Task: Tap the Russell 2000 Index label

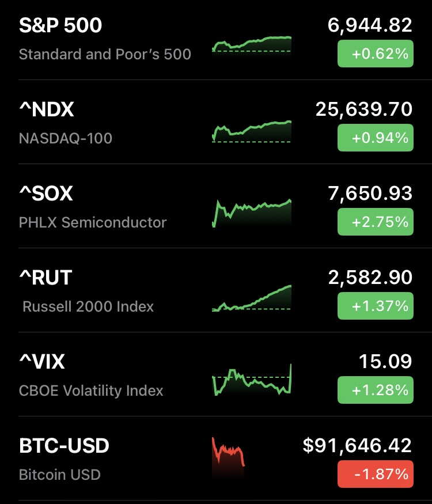Action: tap(88, 306)
